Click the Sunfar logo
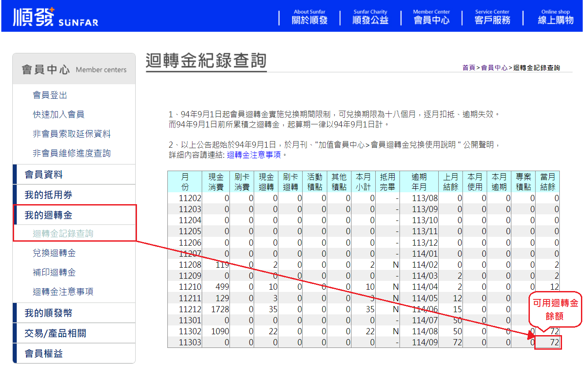 [55, 17]
